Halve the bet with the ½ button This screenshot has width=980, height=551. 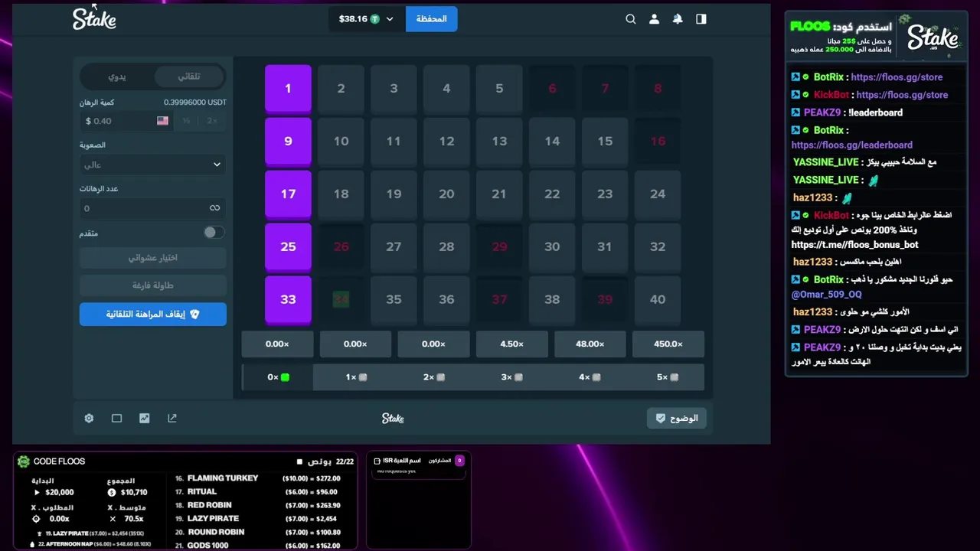186,121
